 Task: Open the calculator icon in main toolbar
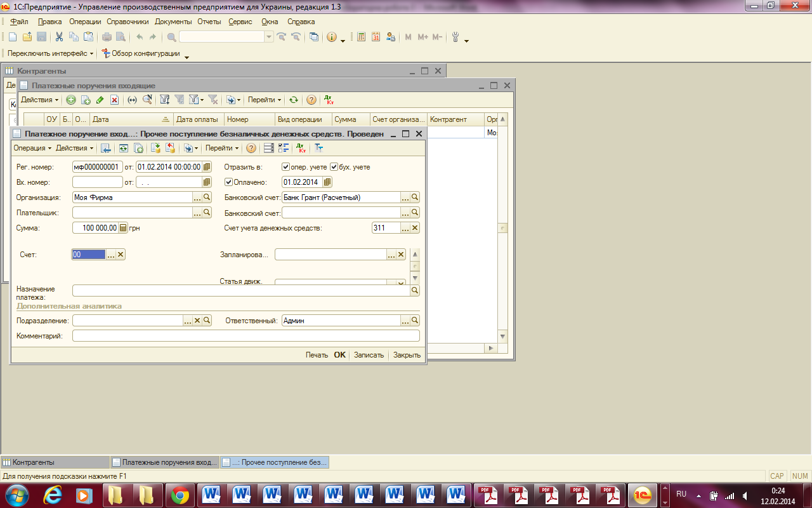point(362,37)
